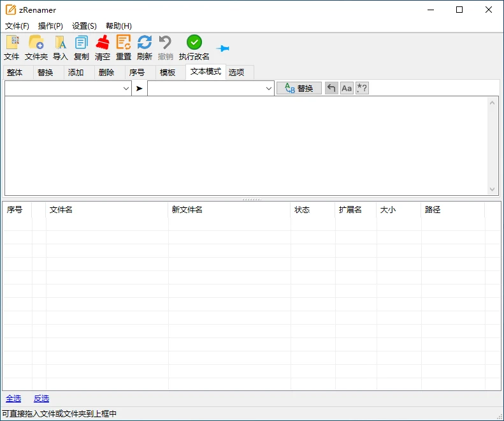Image resolution: width=504 pixels, height=421 pixels.
Task: Click the 替换 replace button
Action: 299,89
